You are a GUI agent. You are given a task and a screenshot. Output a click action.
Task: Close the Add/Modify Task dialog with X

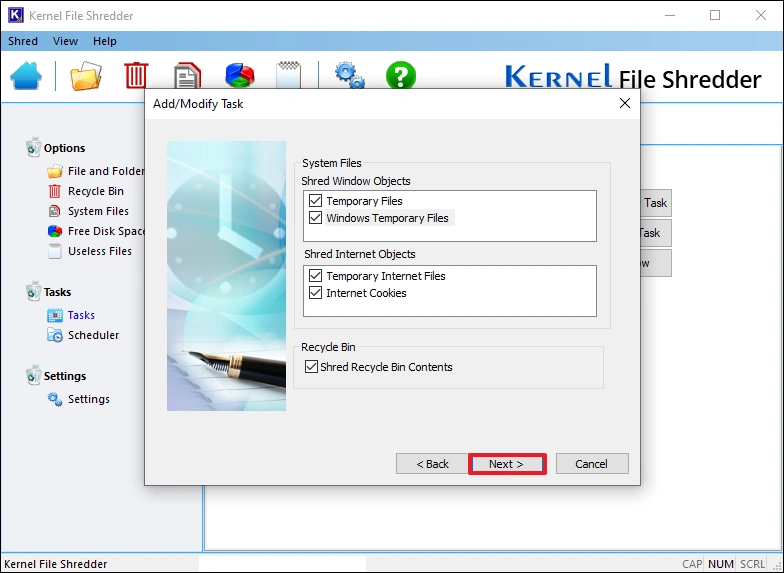tap(625, 103)
